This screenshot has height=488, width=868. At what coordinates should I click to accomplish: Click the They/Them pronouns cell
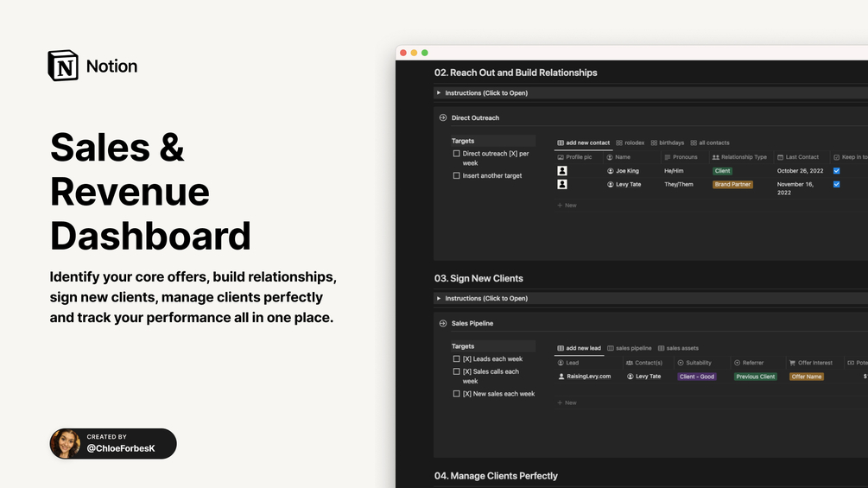pos(679,184)
